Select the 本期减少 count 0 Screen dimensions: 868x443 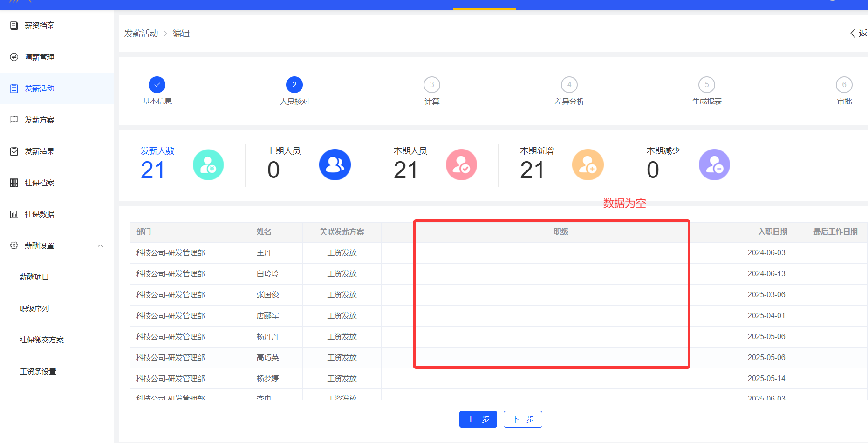point(653,170)
